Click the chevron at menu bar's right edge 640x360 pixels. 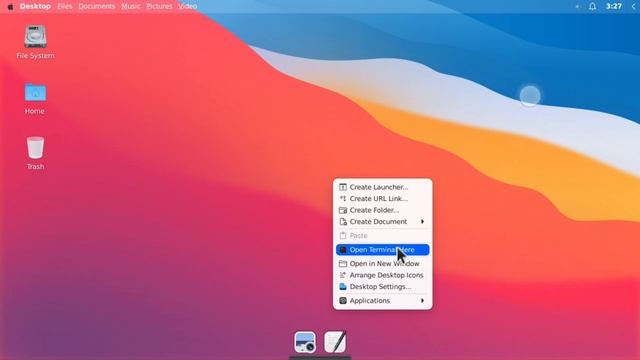pyautogui.click(x=634, y=6)
